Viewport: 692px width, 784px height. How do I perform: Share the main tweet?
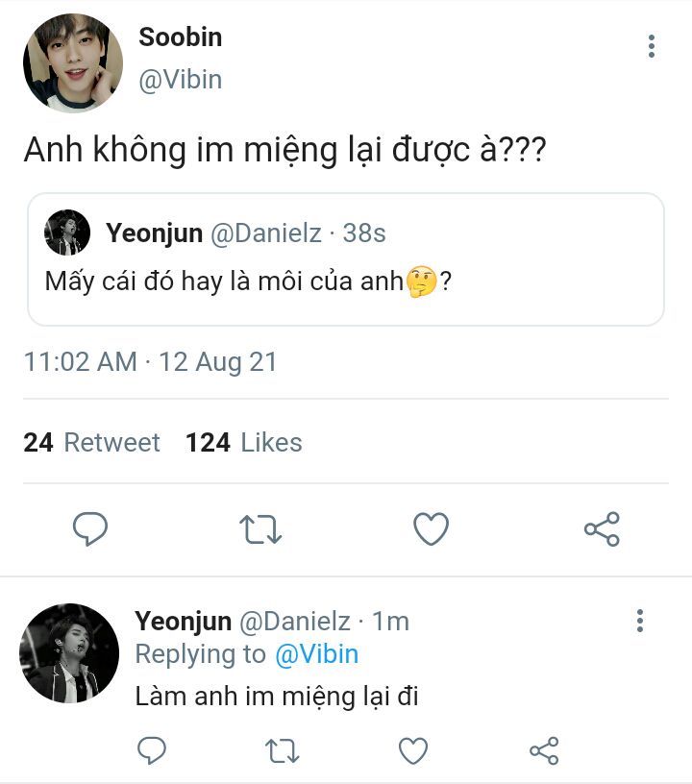602,528
